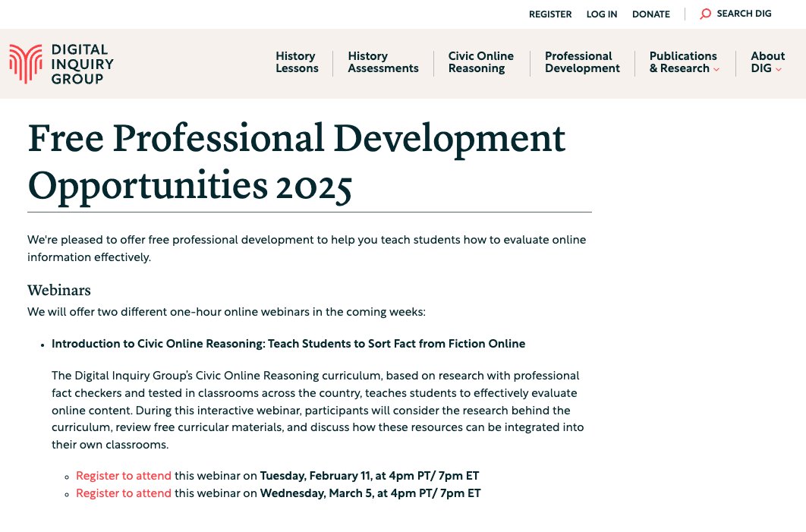Click the Digital Inquiry Group logo icon
This screenshot has width=806, height=532.
[26, 64]
